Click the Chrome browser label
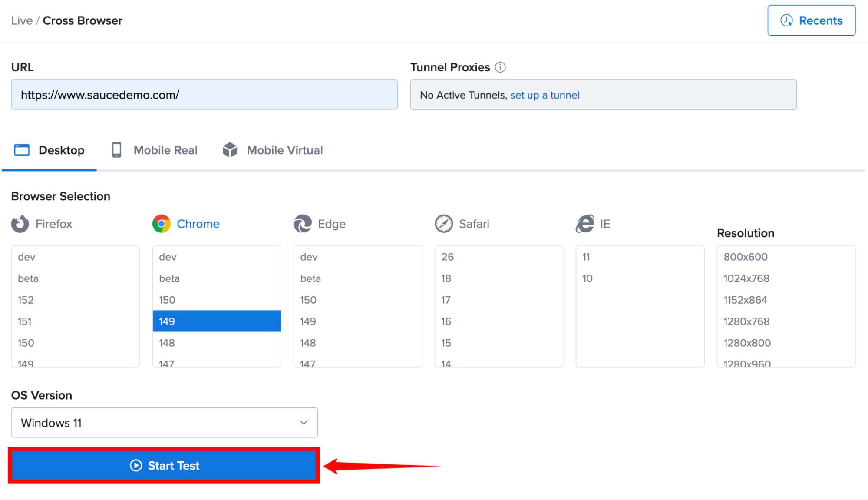Screen dimensions: 868x500 point(198,224)
